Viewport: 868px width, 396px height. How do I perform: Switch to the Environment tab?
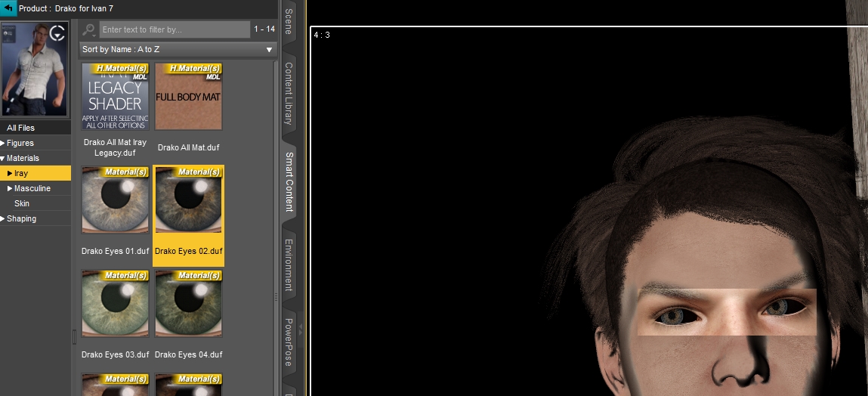click(289, 265)
